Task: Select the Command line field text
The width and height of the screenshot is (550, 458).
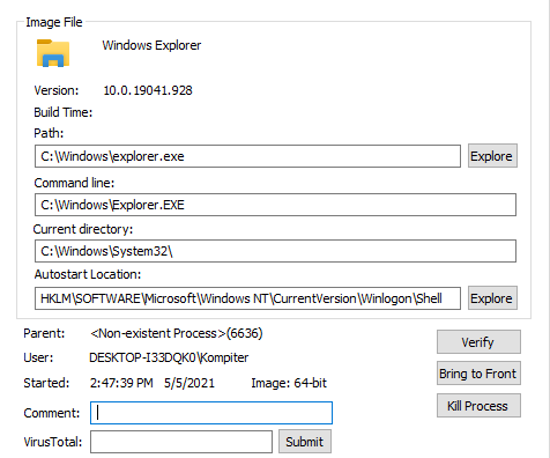Action: pos(275,204)
